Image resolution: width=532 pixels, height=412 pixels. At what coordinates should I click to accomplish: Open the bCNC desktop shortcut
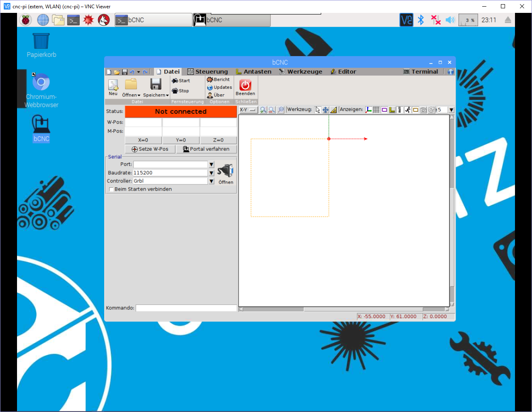[x=41, y=129]
